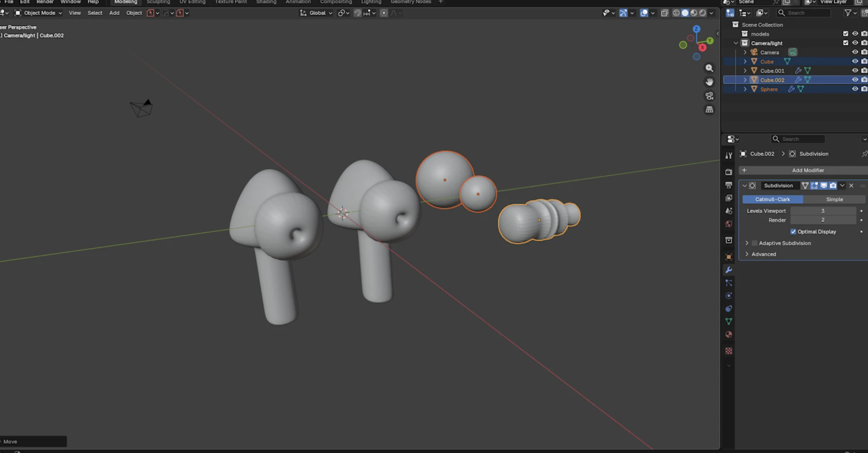
Task: Enable Optimal Display in the Subdivision modifier
Action: pyautogui.click(x=794, y=232)
